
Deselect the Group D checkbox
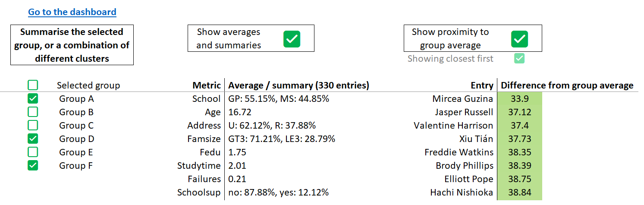click(x=33, y=139)
